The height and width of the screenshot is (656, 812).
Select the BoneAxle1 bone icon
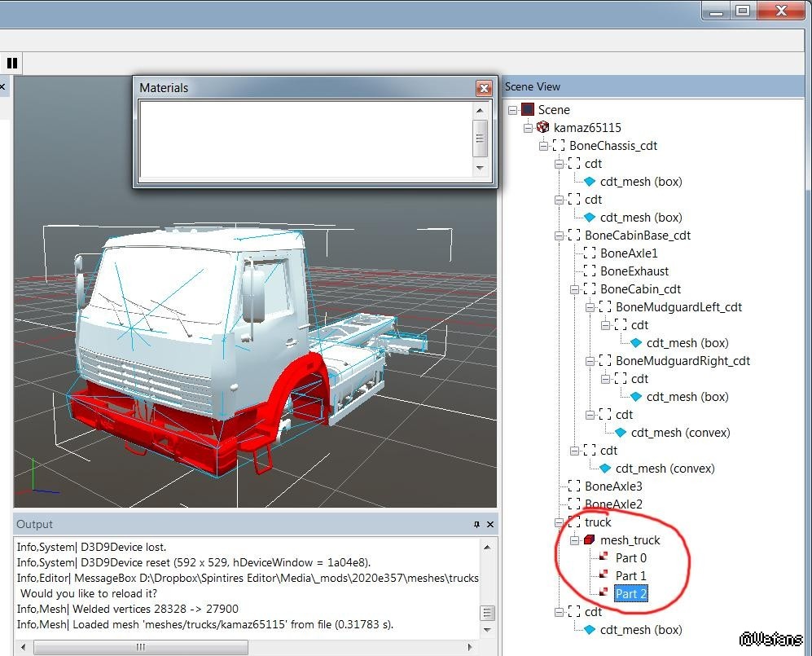[x=590, y=253]
